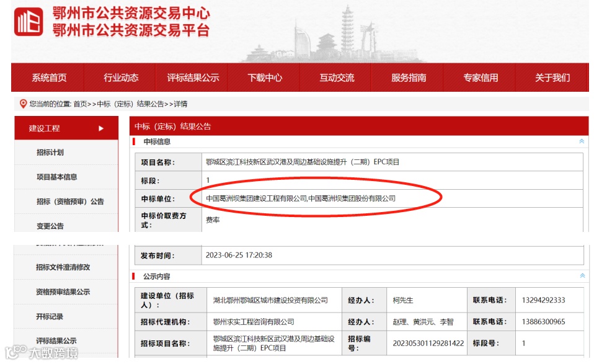Click 中标（定标）结果公告 breadcrumb link

click(x=130, y=104)
